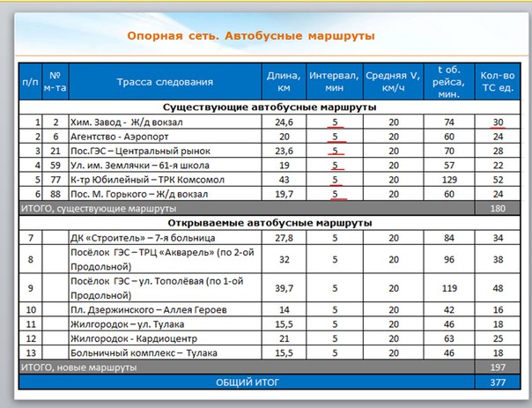Click vehicle count 25 cell
Viewport: 532px width, 408px height.
498,338
